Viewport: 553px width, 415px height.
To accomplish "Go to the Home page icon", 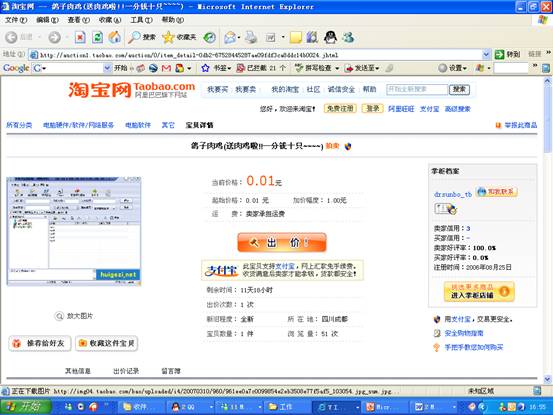I will 114,37.
